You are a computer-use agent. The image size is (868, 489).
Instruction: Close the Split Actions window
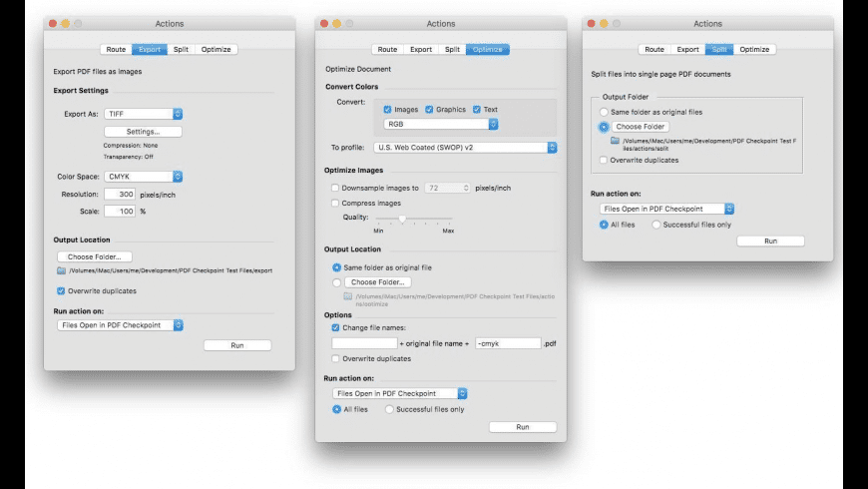point(592,23)
